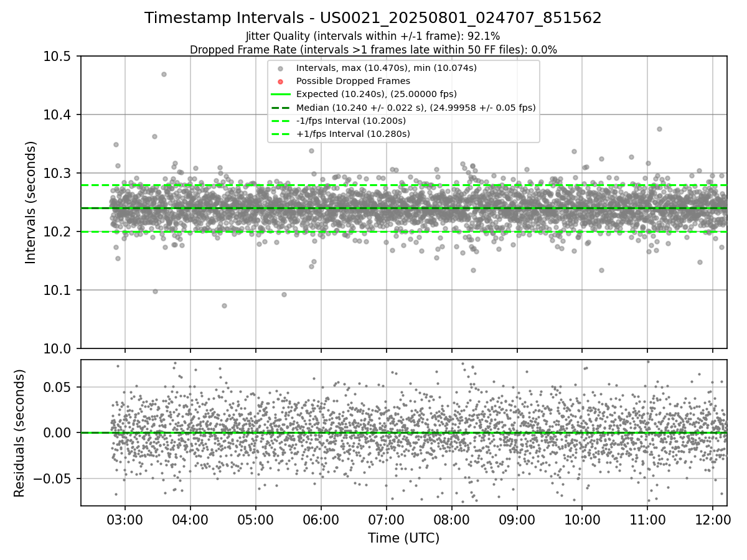This screenshot has height=560, width=747.
Task: Click the 'Jitter Quality' subtitle line
Action: 373,37
